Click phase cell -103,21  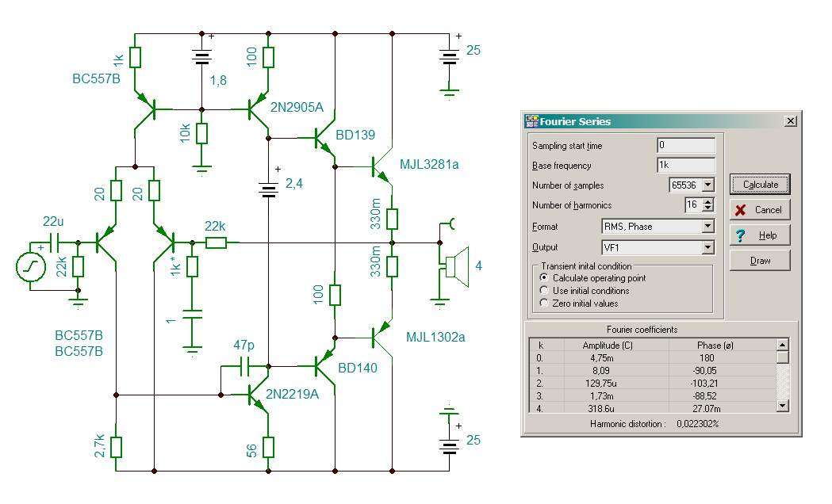(x=704, y=384)
